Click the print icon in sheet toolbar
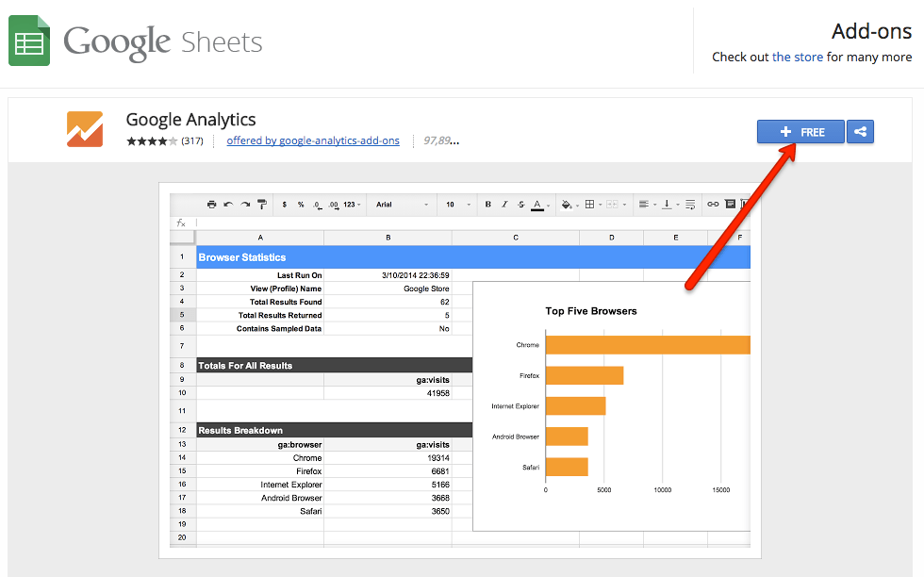The height and width of the screenshot is (577, 924). point(211,205)
